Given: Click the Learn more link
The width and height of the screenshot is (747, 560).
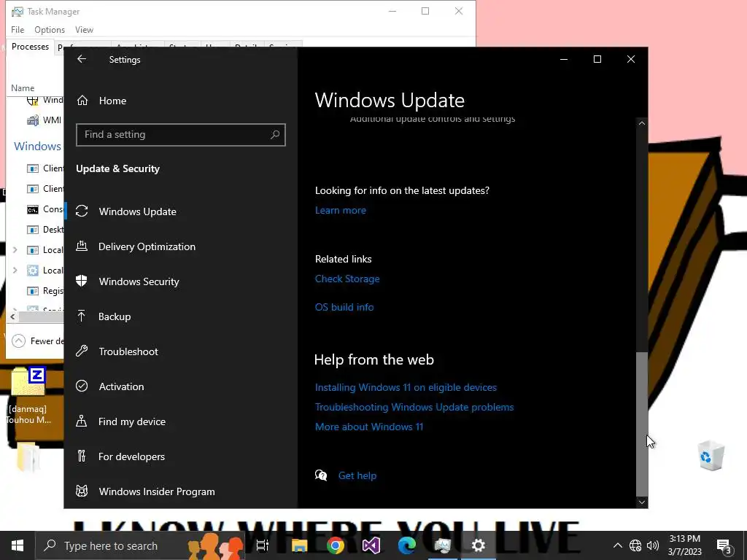Looking at the screenshot, I should click(341, 210).
